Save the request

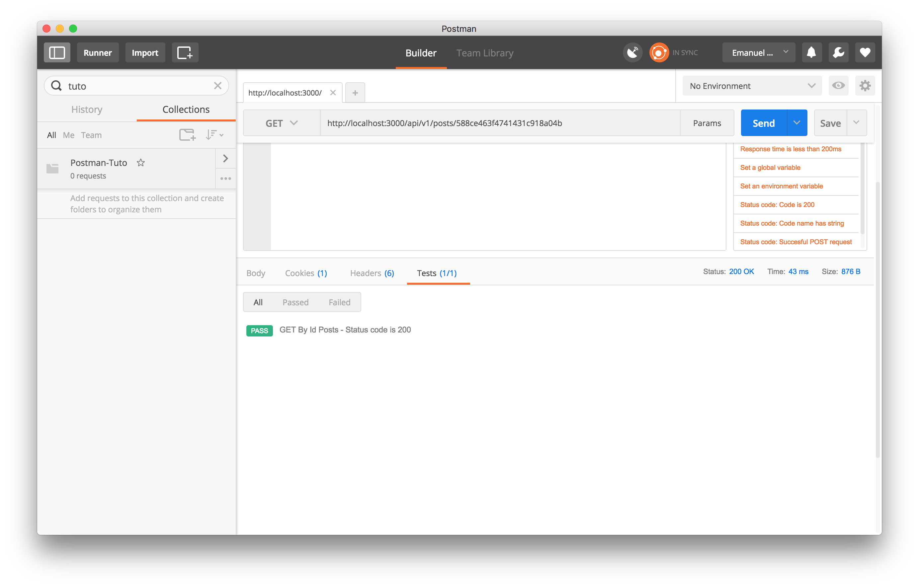830,123
